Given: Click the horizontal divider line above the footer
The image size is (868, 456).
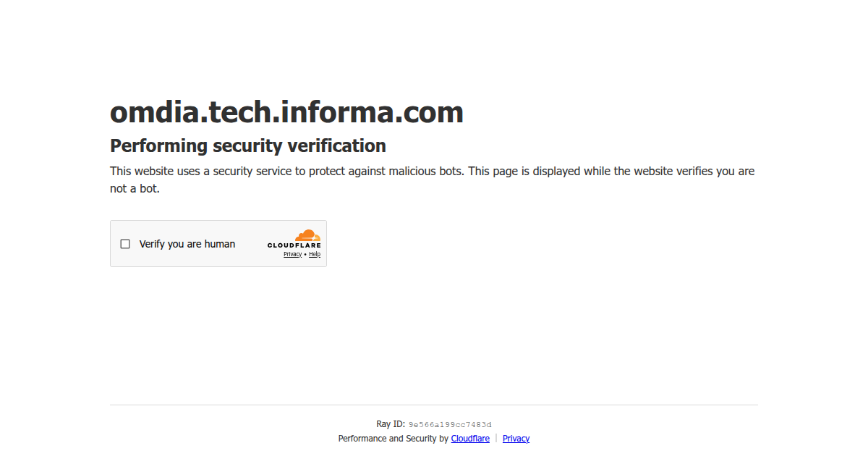Looking at the screenshot, I should tap(434, 405).
